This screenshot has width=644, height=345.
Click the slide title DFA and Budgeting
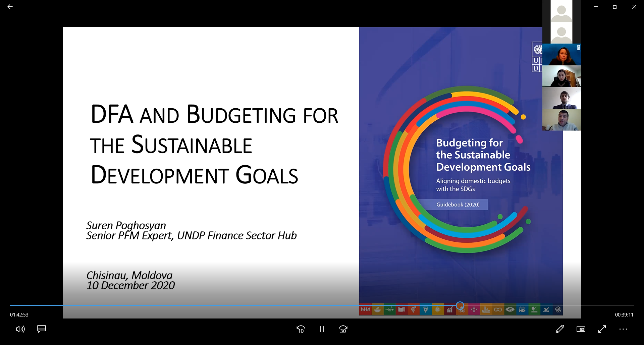point(214,144)
